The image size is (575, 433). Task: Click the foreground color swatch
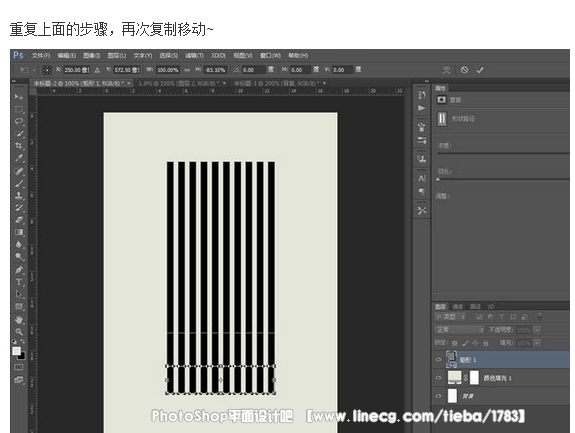(17, 351)
